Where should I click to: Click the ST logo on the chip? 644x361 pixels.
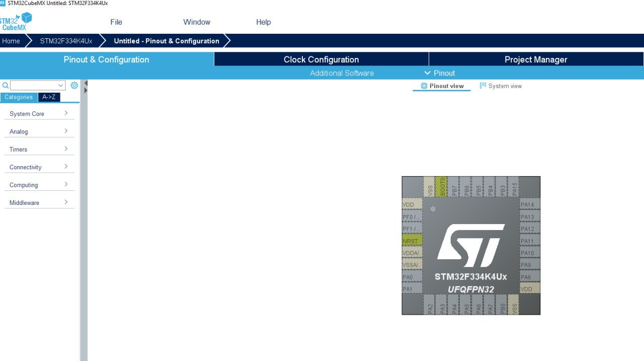pyautogui.click(x=471, y=246)
